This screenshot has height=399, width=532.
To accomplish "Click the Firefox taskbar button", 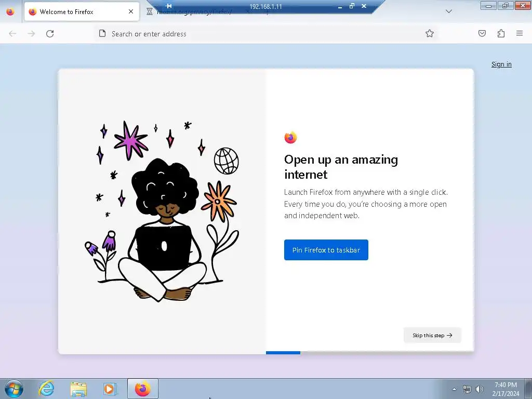I will click(x=143, y=389).
